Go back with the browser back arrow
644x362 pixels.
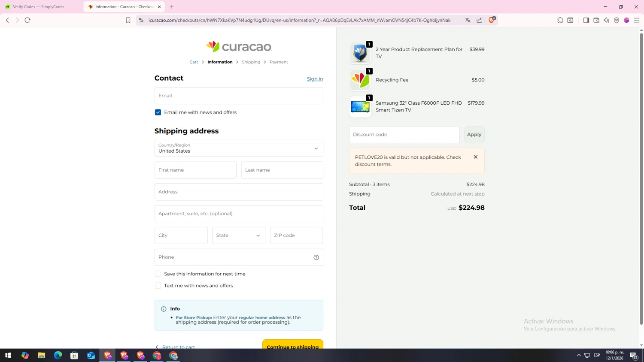tap(7, 20)
